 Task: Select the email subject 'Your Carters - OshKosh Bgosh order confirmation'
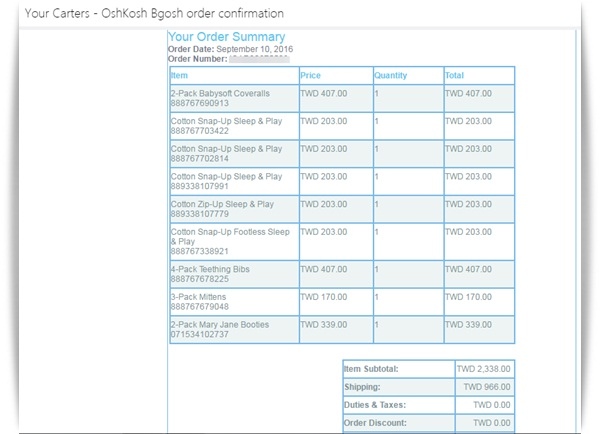tap(154, 13)
